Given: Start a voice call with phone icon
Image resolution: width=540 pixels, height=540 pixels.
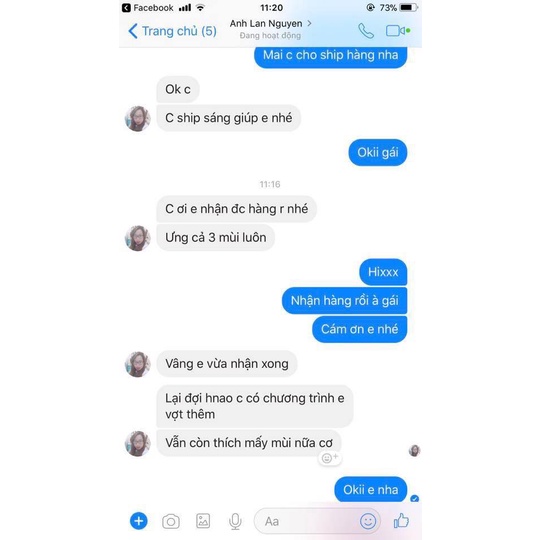Looking at the screenshot, I should click(366, 31).
